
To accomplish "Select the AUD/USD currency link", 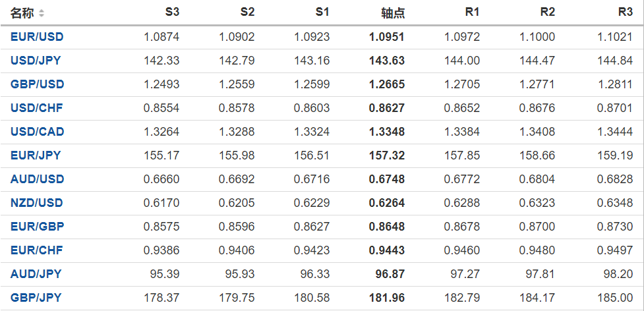I will pos(37,179).
